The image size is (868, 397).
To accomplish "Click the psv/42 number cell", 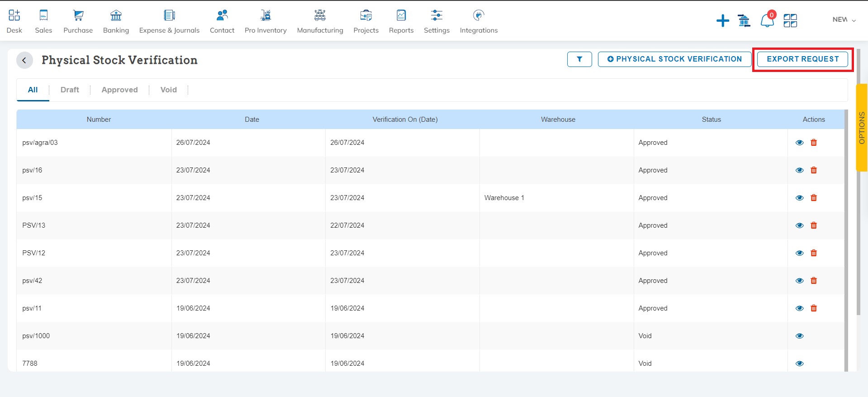I will (x=94, y=281).
